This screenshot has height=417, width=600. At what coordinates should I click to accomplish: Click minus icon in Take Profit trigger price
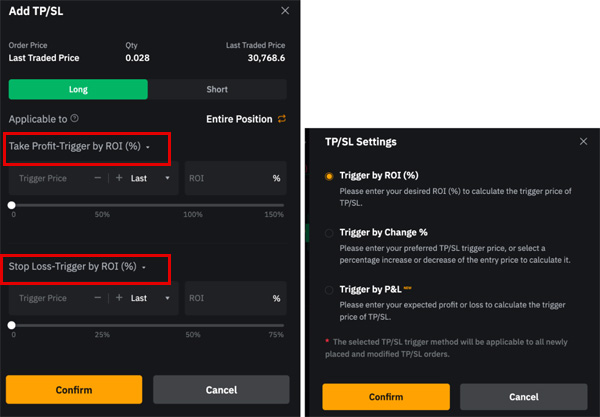(98, 178)
